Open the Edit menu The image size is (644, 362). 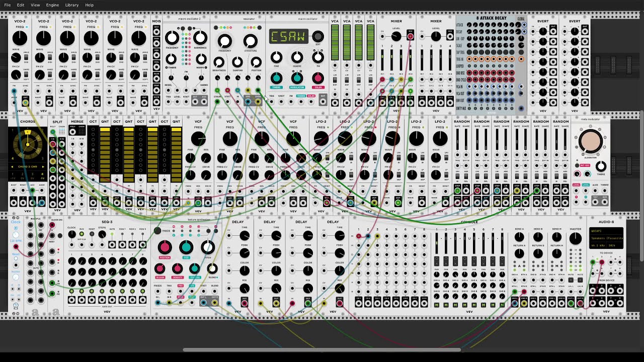[21, 5]
